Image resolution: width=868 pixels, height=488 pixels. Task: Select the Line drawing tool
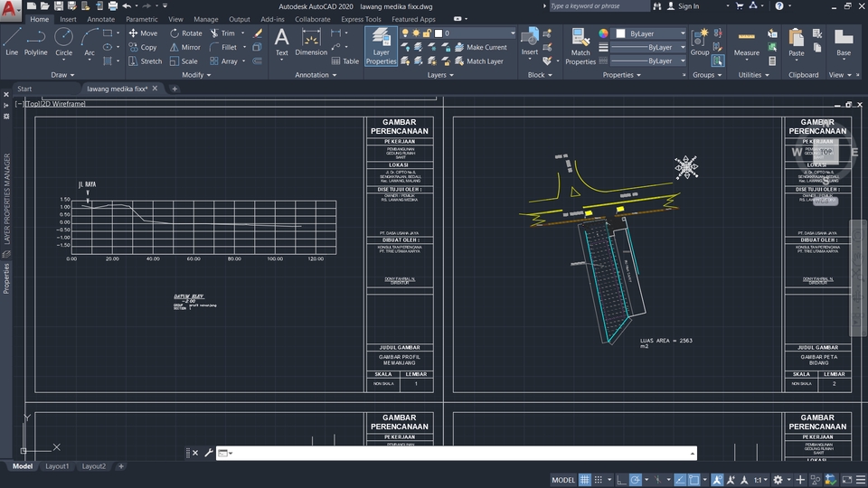coord(12,41)
